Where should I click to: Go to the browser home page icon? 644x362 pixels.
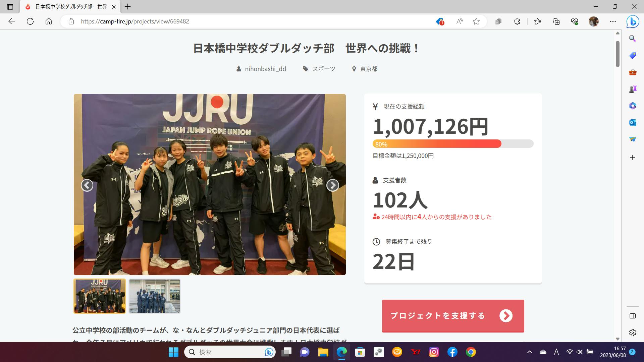(x=49, y=21)
